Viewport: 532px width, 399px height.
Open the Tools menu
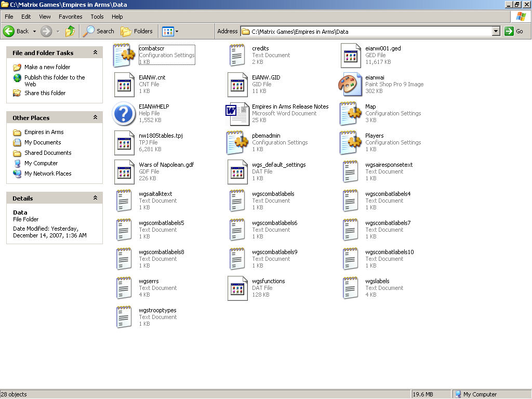click(x=97, y=17)
